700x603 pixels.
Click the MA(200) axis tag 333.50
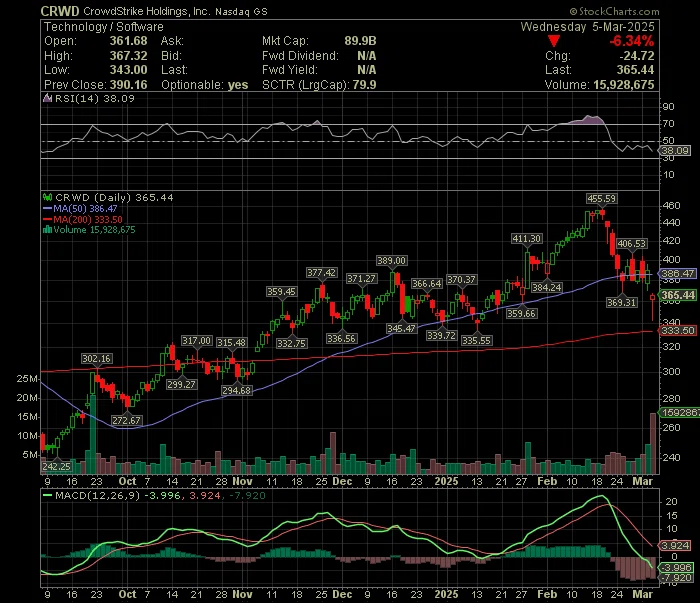click(678, 331)
